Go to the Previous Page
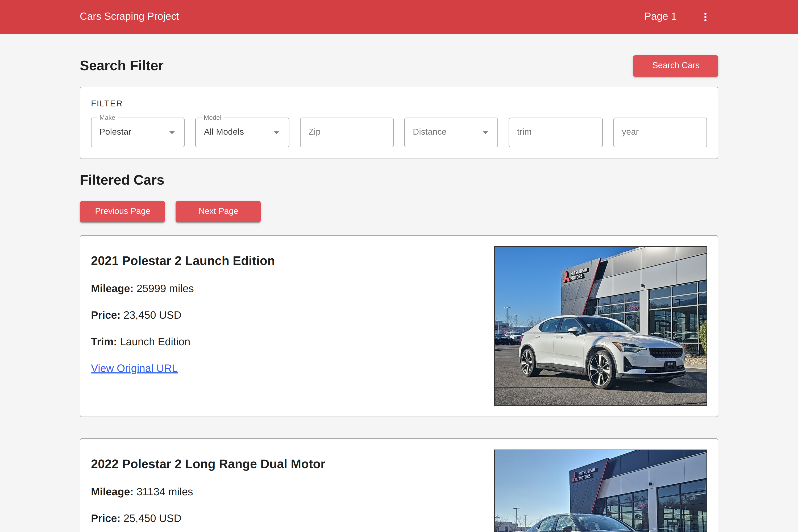 tap(122, 211)
